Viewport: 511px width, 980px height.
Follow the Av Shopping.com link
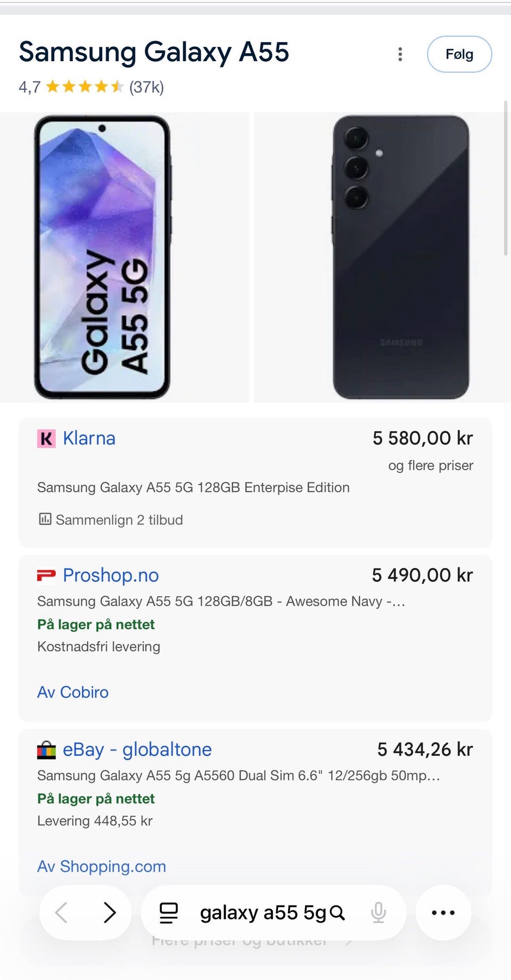102,866
